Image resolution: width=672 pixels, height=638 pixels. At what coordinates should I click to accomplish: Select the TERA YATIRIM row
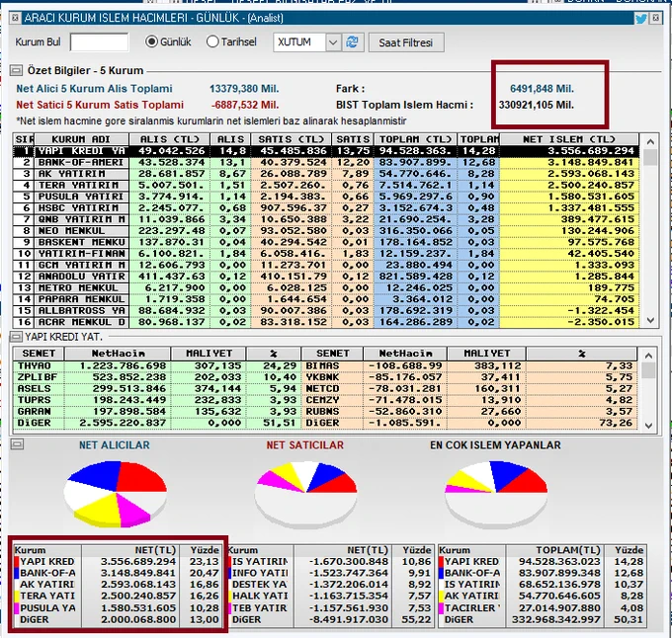click(326, 185)
